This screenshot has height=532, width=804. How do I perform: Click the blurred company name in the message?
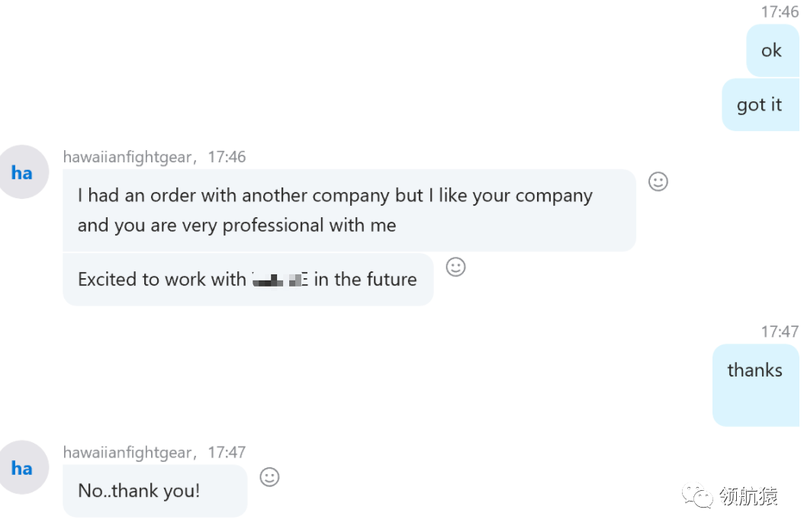click(x=279, y=280)
